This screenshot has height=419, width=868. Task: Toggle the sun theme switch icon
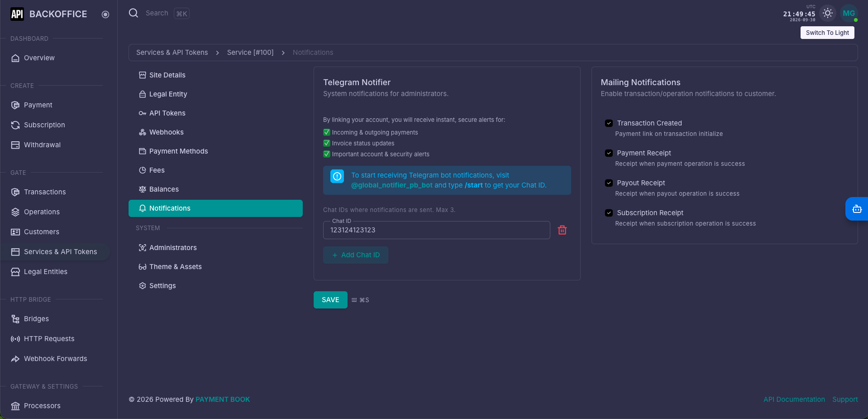pyautogui.click(x=828, y=13)
